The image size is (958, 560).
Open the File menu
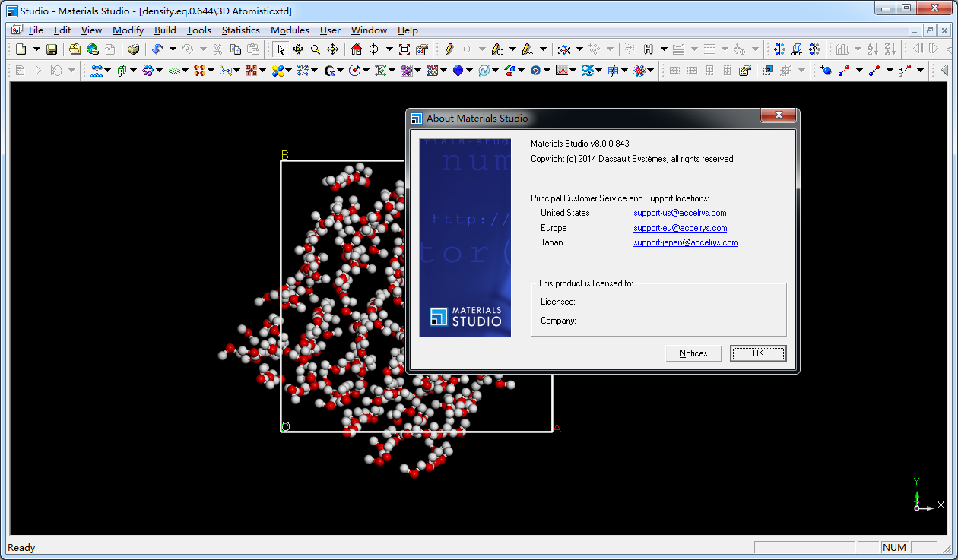(x=36, y=30)
